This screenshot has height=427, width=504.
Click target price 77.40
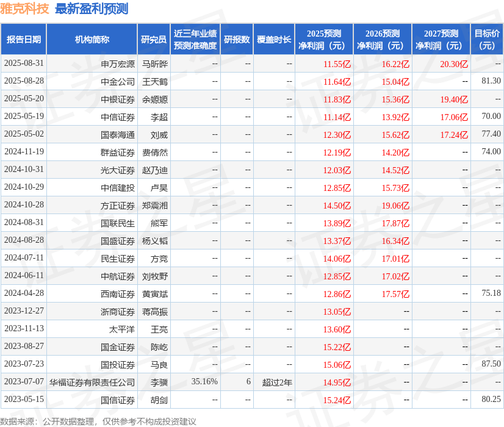491,134
